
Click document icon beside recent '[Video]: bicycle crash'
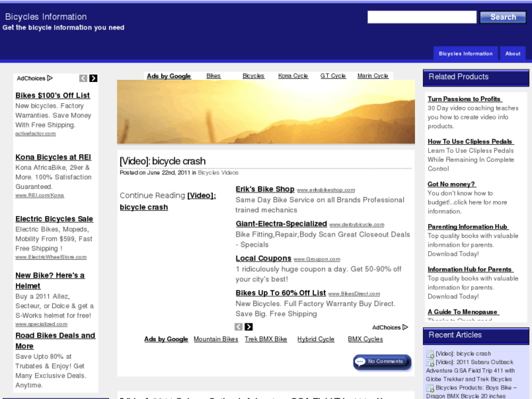(x=430, y=354)
